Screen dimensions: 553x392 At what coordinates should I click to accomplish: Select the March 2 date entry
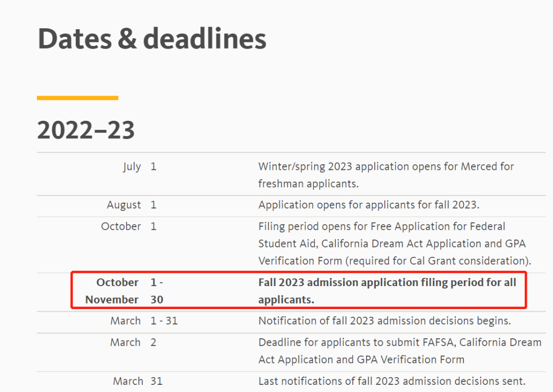tap(133, 343)
